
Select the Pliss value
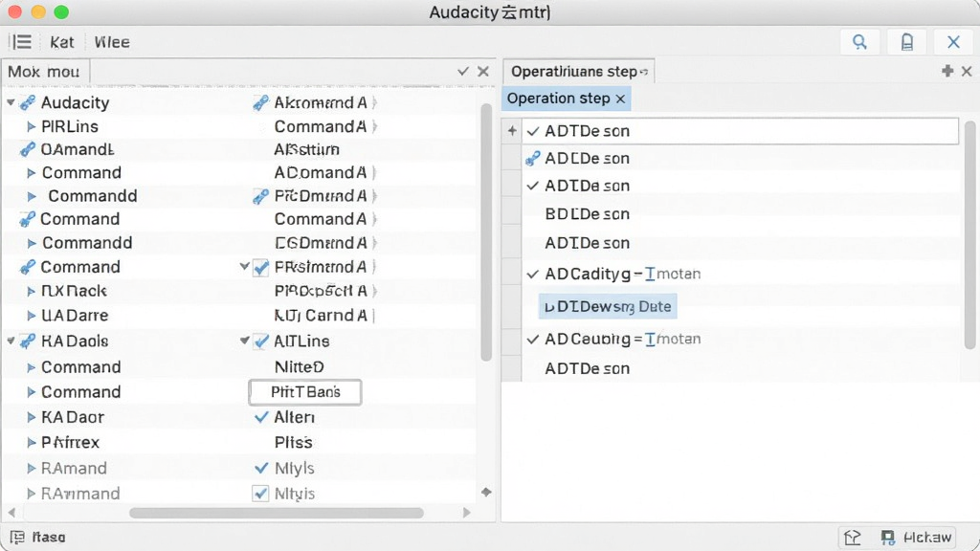pos(293,442)
